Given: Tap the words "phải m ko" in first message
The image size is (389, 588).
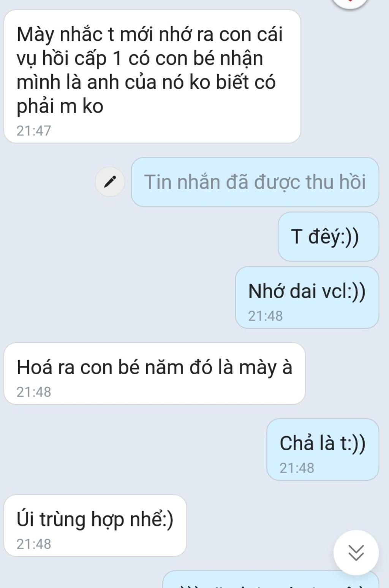Looking at the screenshot, I should point(60,106).
